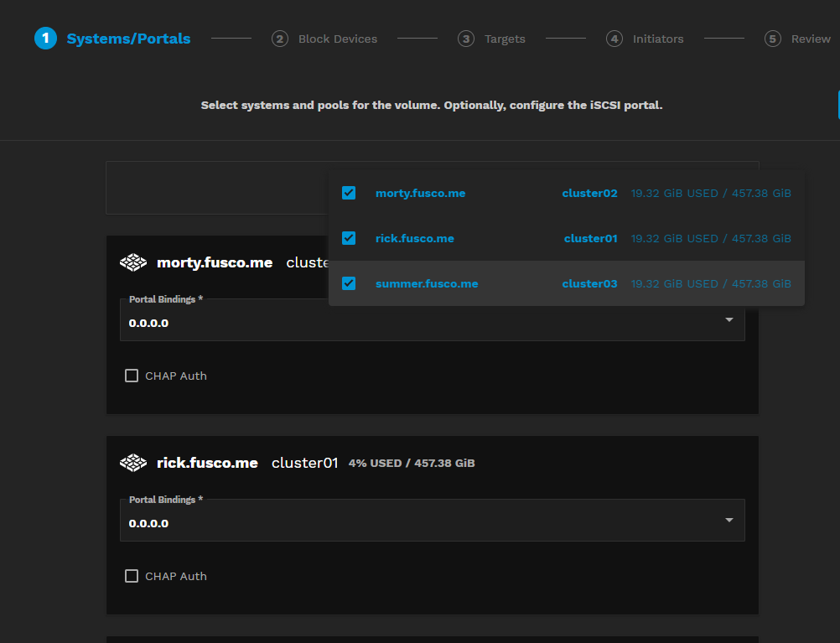Uncheck rick.fusco.me in the system list

(x=349, y=238)
